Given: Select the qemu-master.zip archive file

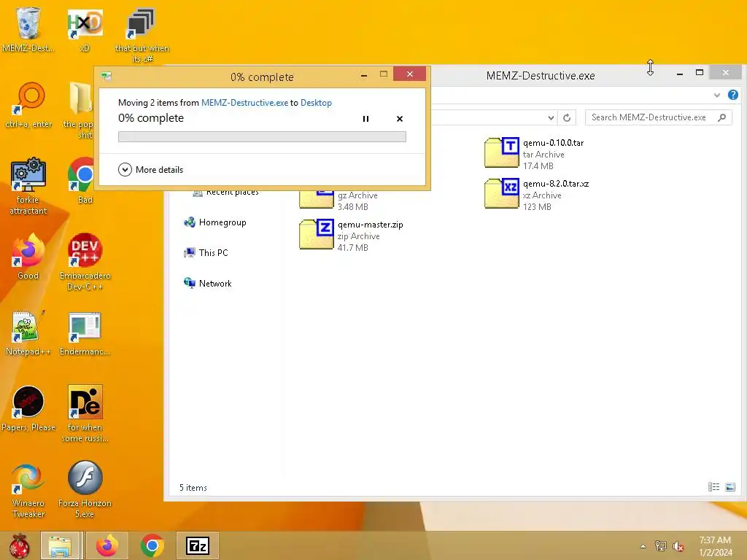Looking at the screenshot, I should pos(352,236).
